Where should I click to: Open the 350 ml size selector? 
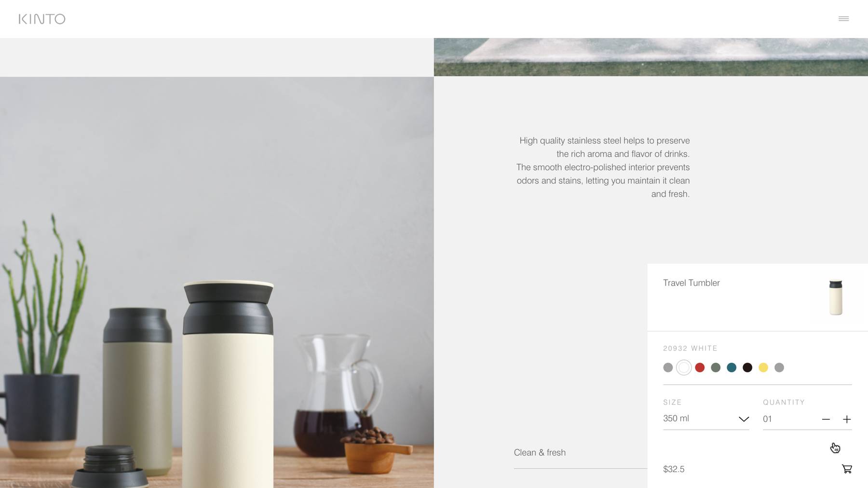click(706, 419)
